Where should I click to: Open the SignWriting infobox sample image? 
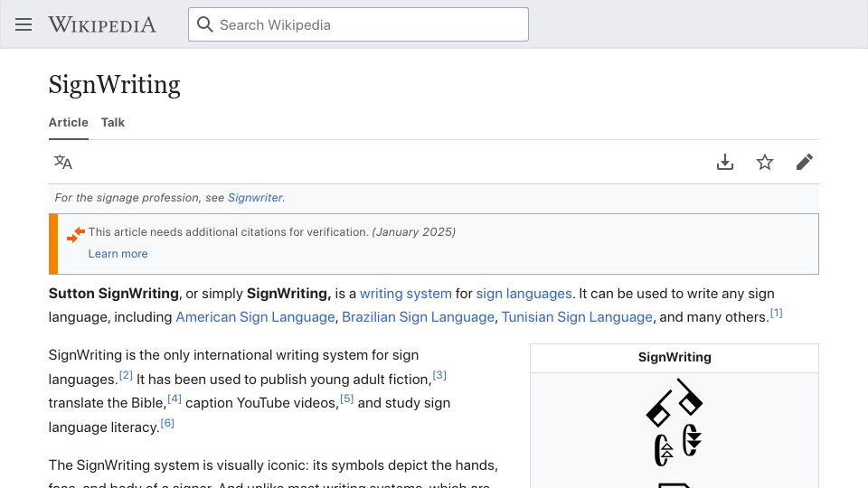tap(675, 432)
